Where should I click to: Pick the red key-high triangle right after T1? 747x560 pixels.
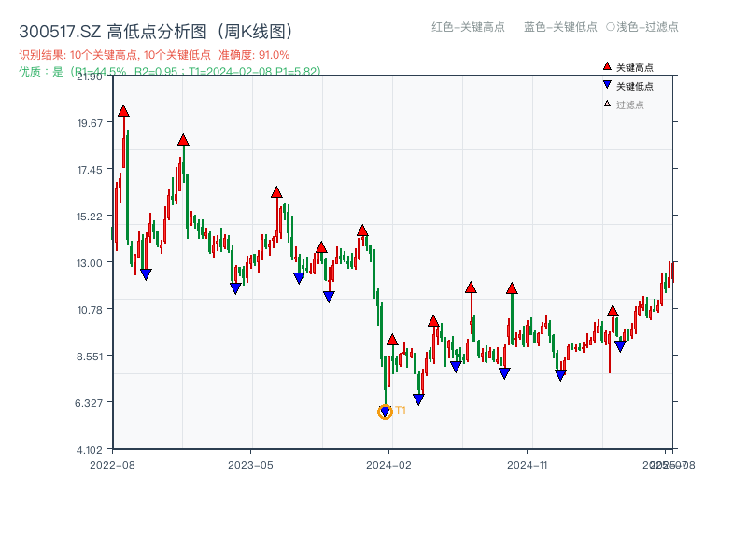pos(392,340)
